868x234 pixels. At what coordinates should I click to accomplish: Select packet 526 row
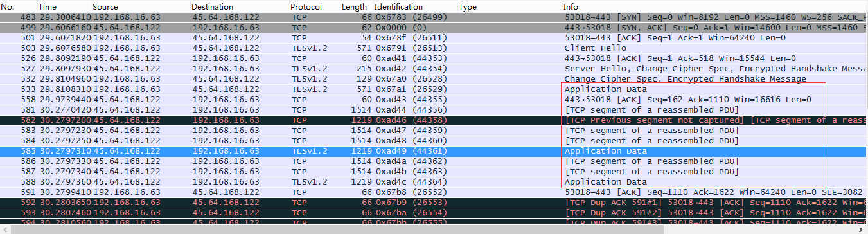434,59
